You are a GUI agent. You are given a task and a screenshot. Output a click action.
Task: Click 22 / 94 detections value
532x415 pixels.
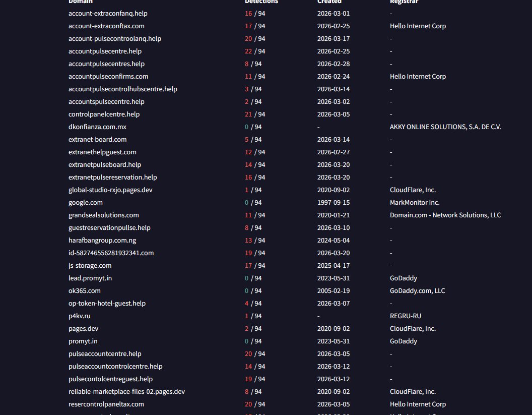click(x=255, y=51)
